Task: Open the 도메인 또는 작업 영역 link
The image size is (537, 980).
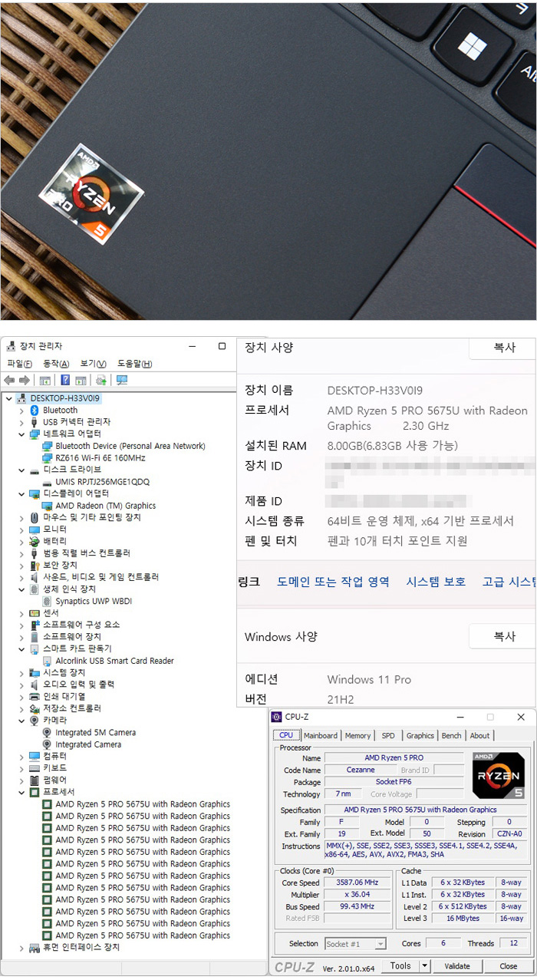Action: pos(333,581)
